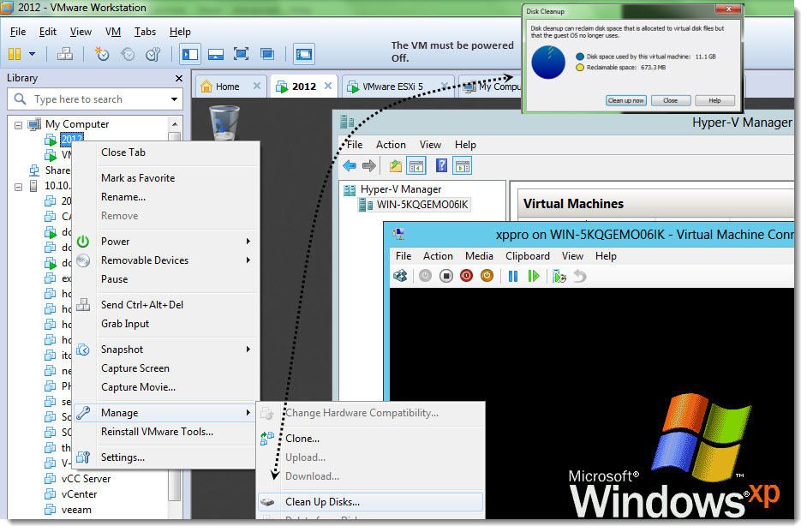This screenshot has height=532, width=807.
Task: Open VMware Tabs menu
Action: (145, 32)
